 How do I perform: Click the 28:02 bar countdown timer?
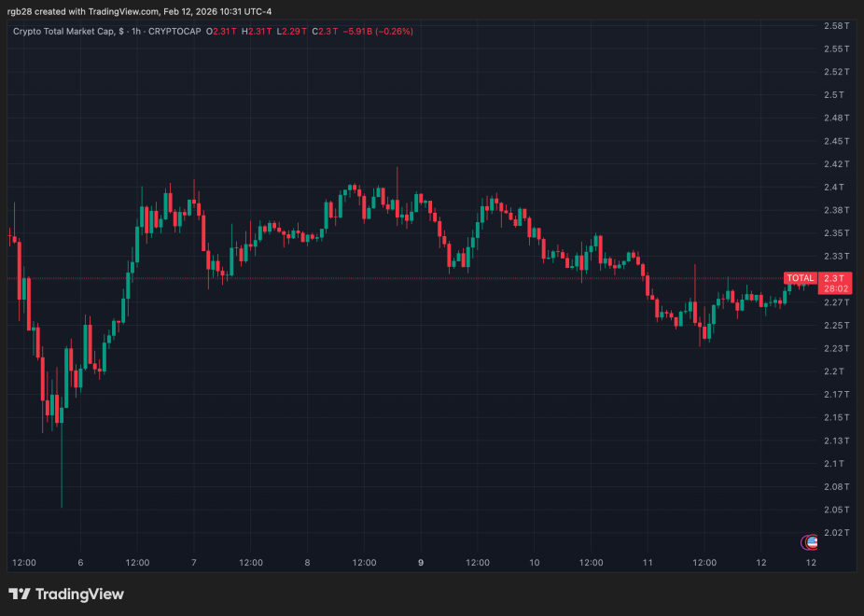click(x=836, y=287)
